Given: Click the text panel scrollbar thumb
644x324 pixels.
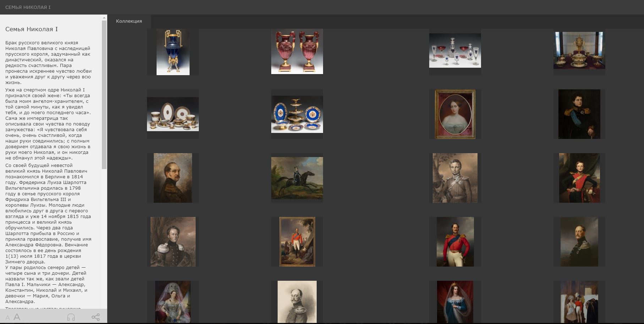Looking at the screenshot, I should [x=104, y=94].
